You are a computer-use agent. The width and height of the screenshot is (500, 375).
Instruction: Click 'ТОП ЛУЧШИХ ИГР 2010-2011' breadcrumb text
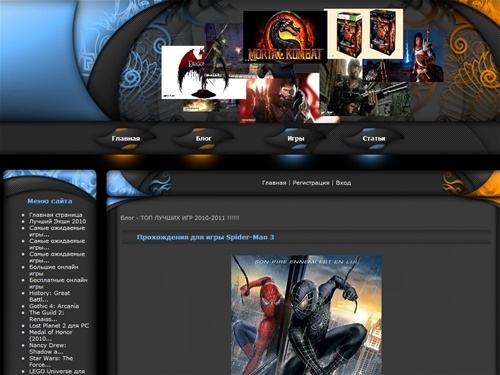[x=182, y=218]
